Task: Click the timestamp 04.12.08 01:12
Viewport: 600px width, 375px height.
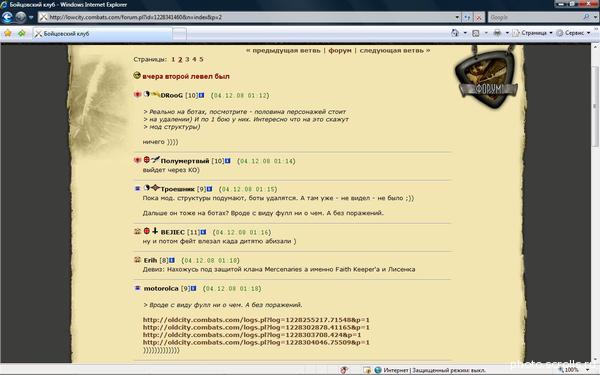Action: pos(240,95)
